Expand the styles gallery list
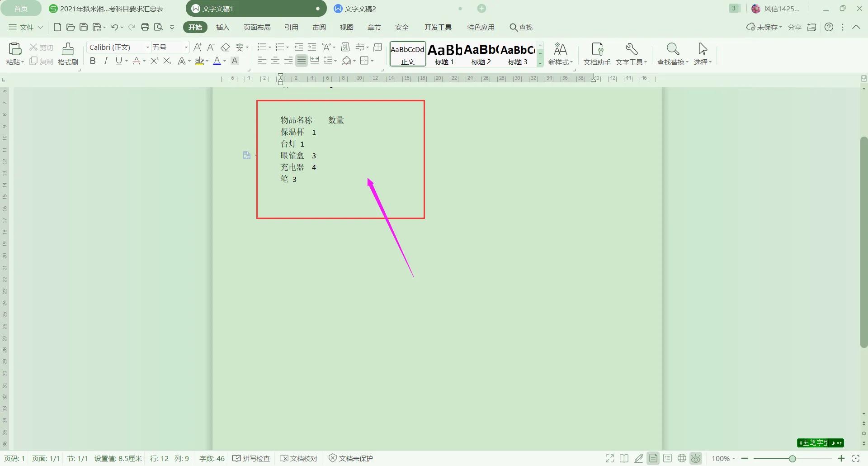868x466 pixels. (540, 63)
